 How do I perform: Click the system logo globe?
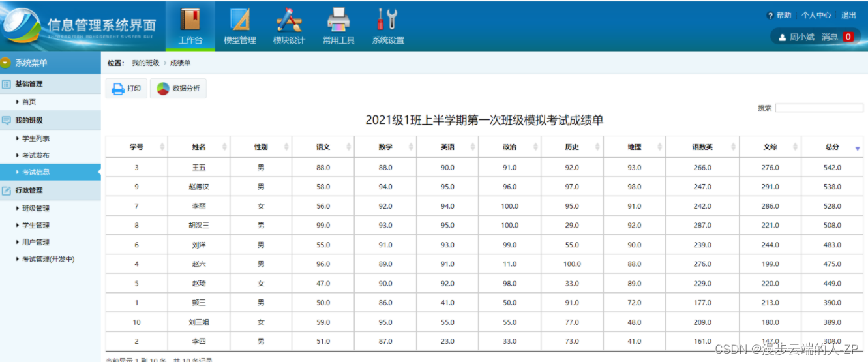click(x=21, y=27)
